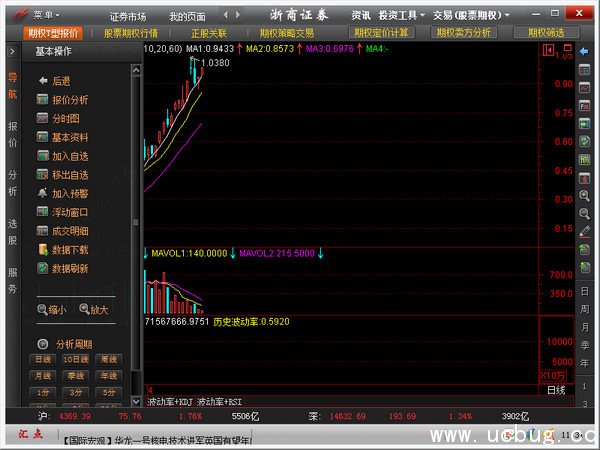Screen dimensions: 600x450
Task: Choose the 3分 period button
Action: click(x=76, y=393)
